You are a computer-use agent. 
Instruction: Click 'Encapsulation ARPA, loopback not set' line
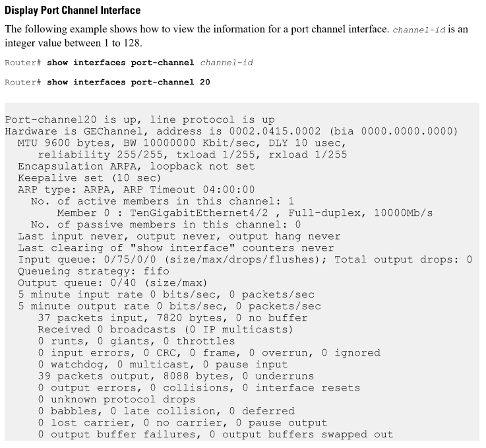(x=137, y=166)
